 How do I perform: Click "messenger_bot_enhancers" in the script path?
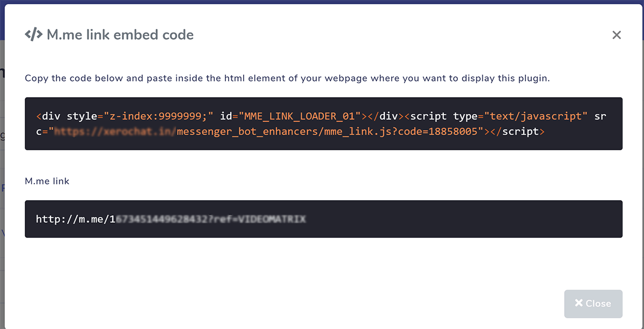(247, 131)
